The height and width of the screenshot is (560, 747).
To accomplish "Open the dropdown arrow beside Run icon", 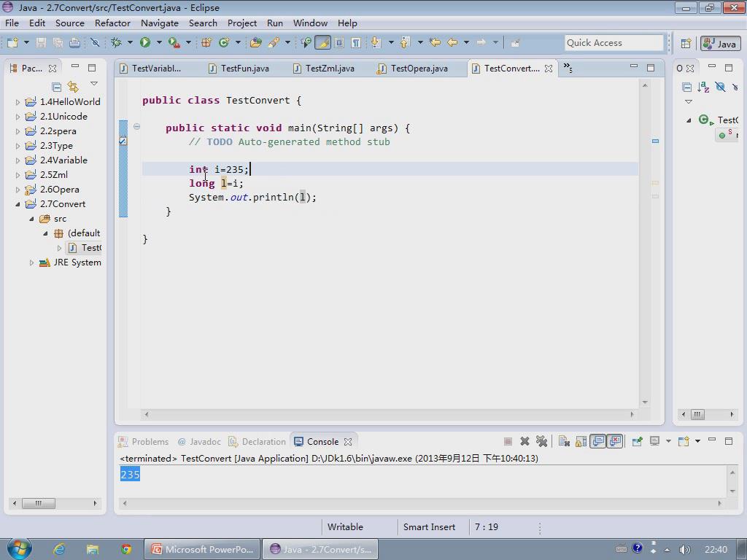I will [159, 43].
